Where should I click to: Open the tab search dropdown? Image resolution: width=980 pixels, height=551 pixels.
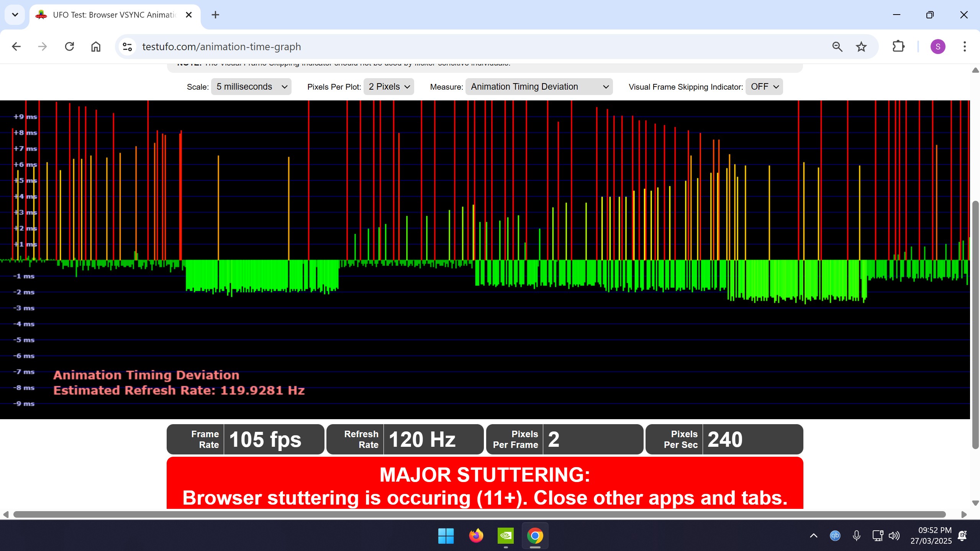click(x=15, y=15)
